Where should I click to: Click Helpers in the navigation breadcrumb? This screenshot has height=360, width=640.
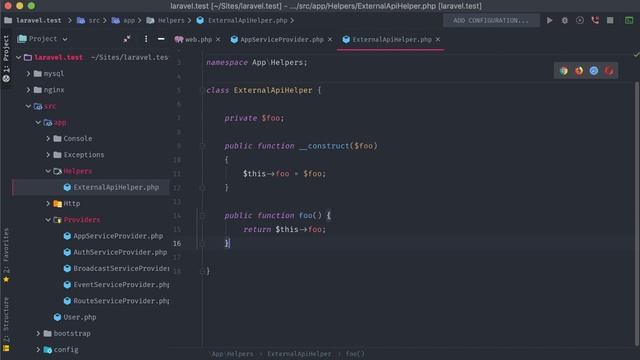171,20
